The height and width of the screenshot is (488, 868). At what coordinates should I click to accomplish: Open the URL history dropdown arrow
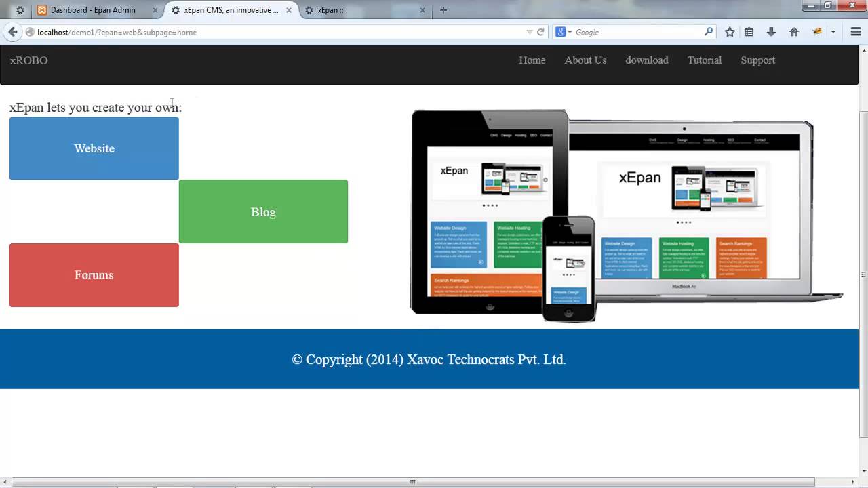tap(530, 32)
